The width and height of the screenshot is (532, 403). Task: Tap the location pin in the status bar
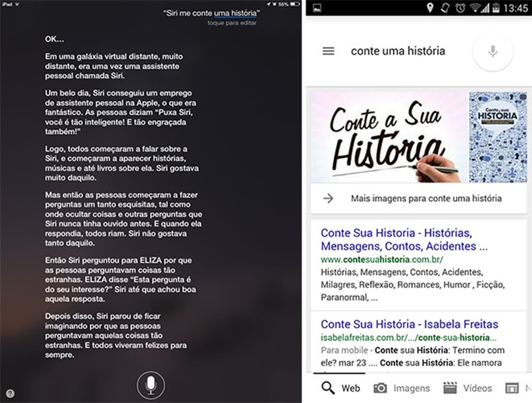click(x=430, y=7)
